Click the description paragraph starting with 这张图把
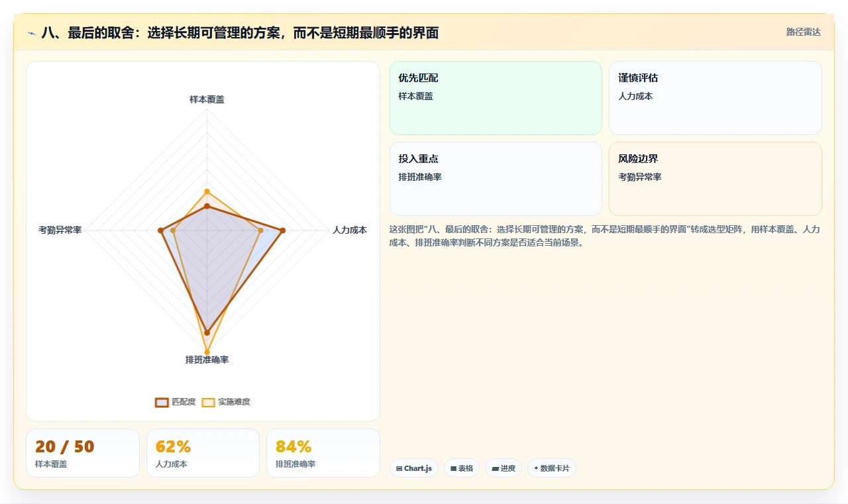This screenshot has height=504, width=848. (x=605, y=236)
